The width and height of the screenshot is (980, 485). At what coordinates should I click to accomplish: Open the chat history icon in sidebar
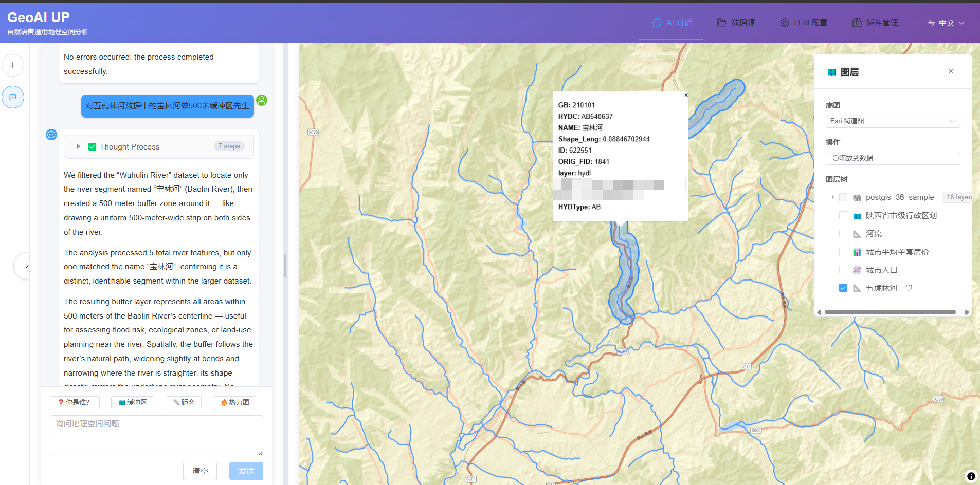(x=13, y=97)
